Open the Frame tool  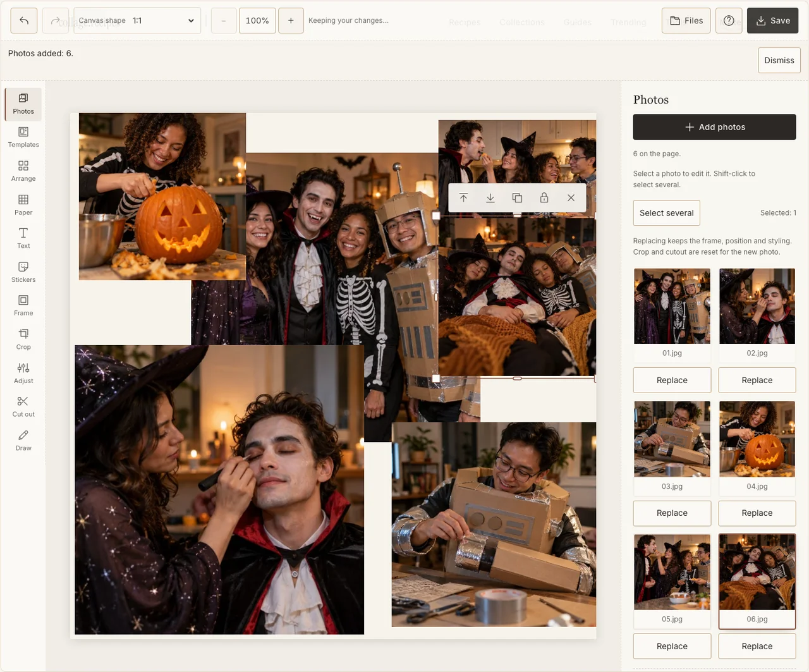(x=23, y=306)
